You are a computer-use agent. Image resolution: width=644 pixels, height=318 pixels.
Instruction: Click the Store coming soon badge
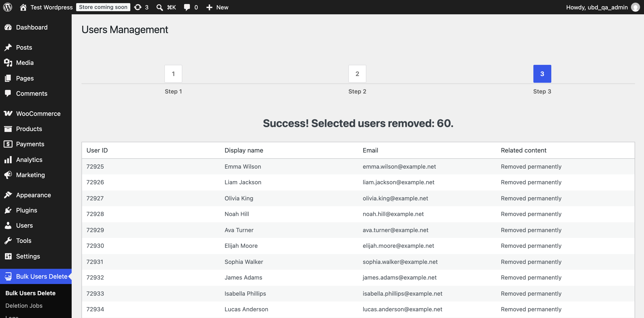(x=103, y=7)
